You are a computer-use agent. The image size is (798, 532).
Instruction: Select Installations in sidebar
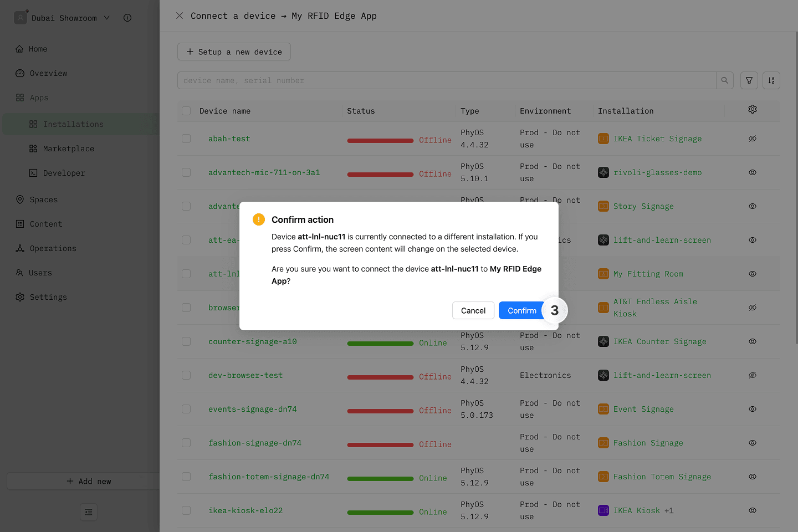click(x=80, y=124)
